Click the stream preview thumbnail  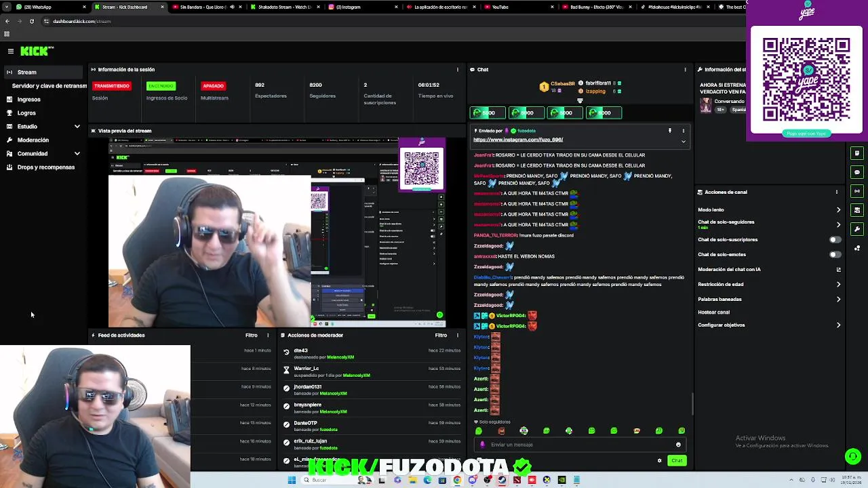(277, 232)
